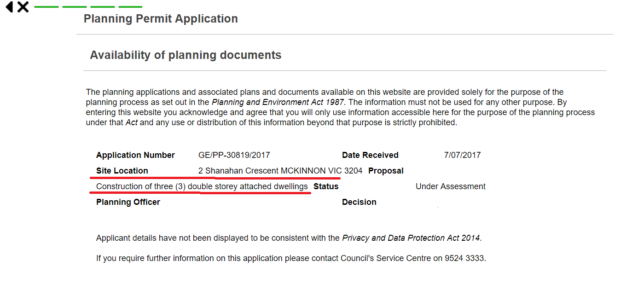Click the date received value 7/07/2017
Image resolution: width=644 pixels, height=290 pixels.
pos(462,155)
